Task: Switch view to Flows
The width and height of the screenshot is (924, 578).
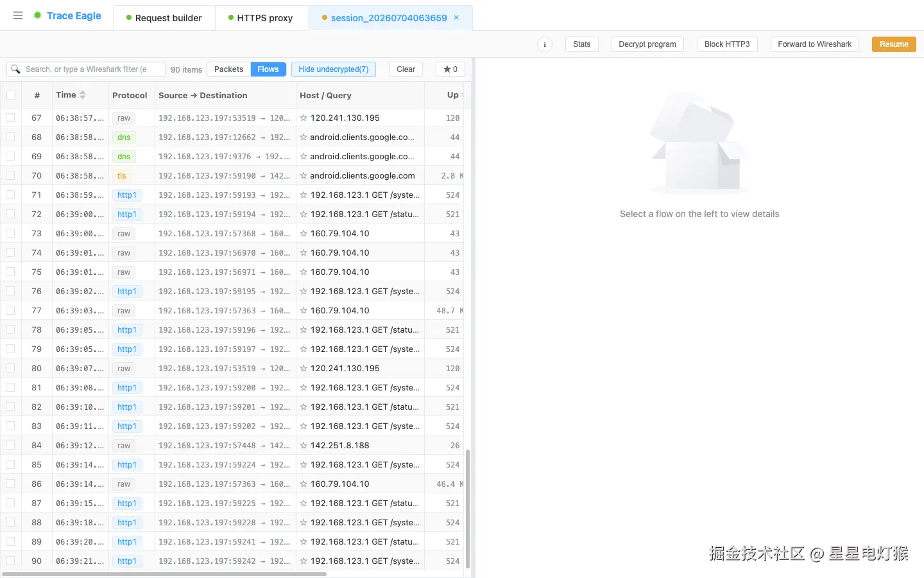Action: (268, 69)
